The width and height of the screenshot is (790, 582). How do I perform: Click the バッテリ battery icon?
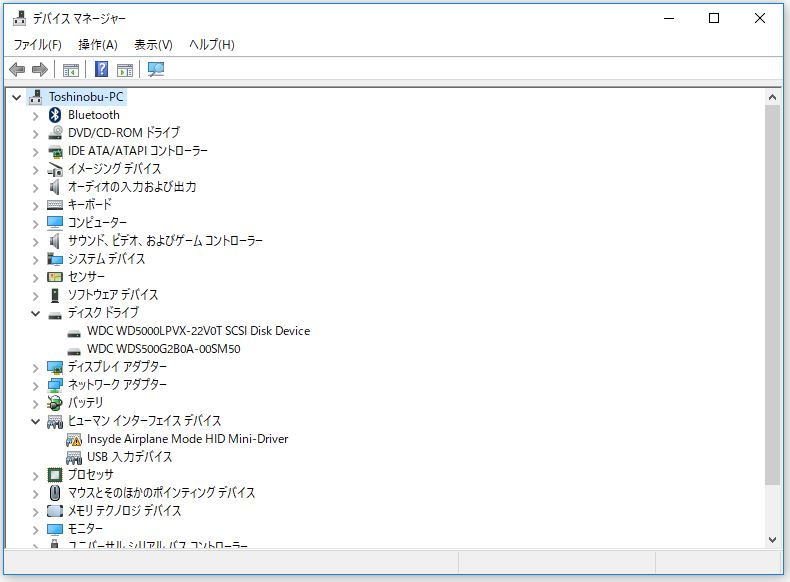coord(54,403)
